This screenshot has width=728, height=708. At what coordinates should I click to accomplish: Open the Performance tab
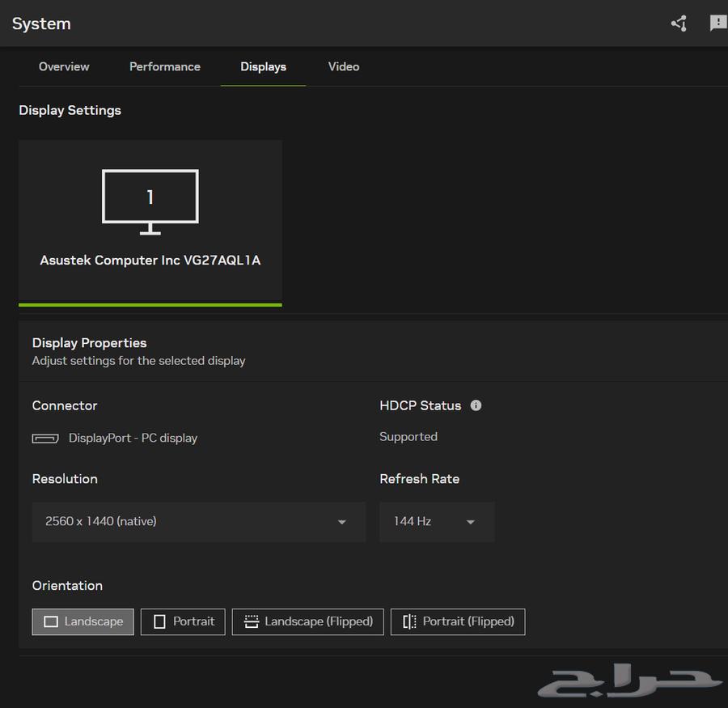click(165, 66)
